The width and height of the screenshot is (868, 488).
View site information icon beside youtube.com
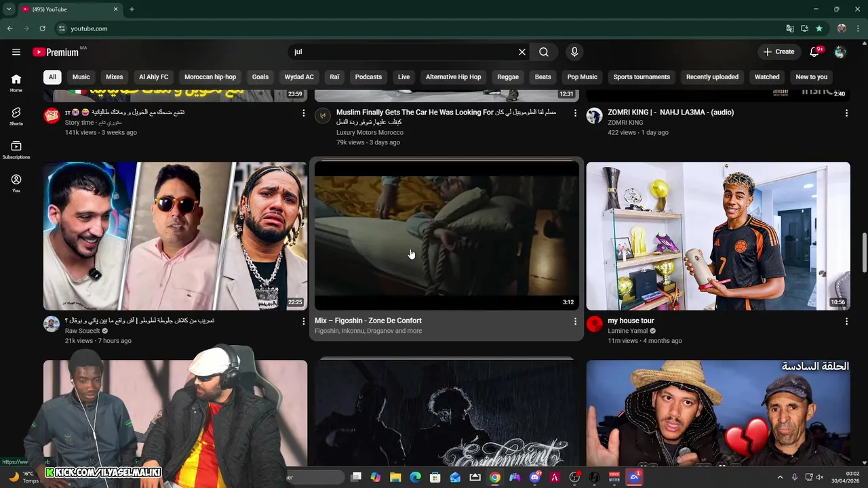[62, 28]
